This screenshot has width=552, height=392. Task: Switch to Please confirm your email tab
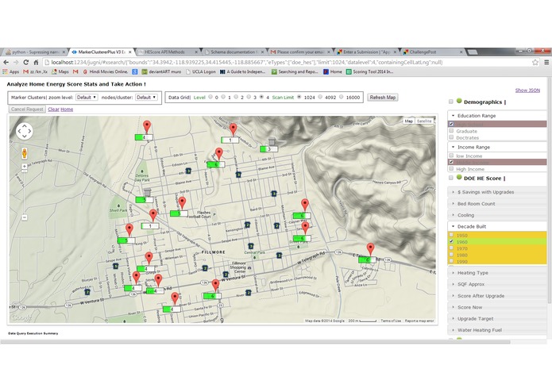coord(300,52)
